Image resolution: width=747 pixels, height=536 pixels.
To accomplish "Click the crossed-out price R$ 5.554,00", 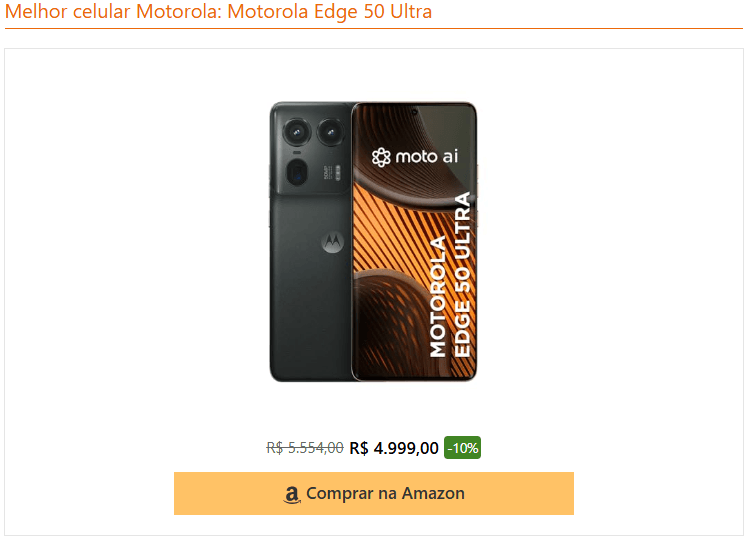I will click(305, 448).
